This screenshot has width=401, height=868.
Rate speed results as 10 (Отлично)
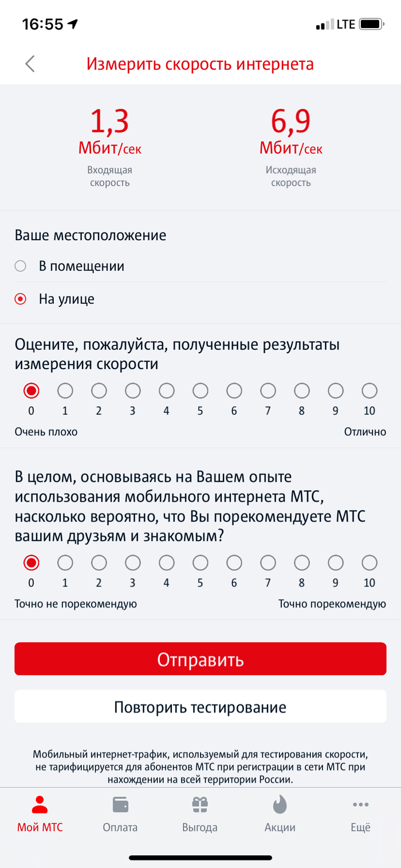click(369, 391)
